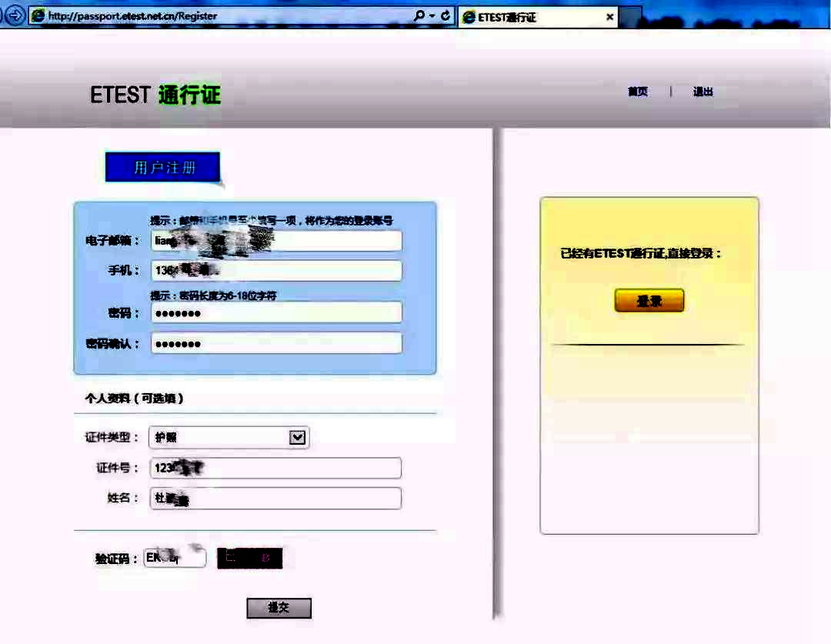Open the 首页 home link

click(638, 92)
